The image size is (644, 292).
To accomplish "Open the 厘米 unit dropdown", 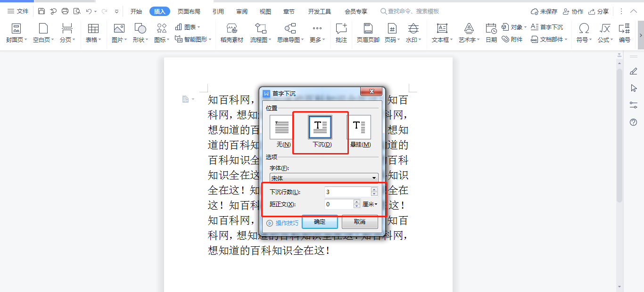I will pos(370,204).
